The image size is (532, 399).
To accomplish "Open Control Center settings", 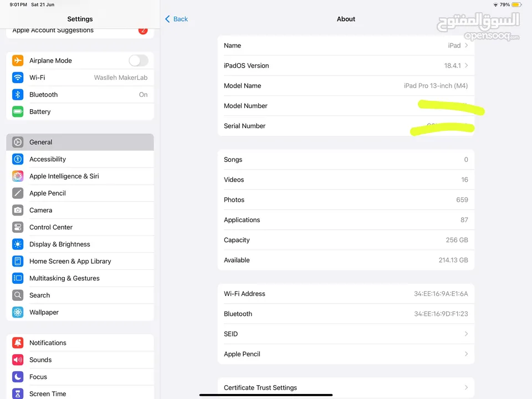I will (80, 227).
